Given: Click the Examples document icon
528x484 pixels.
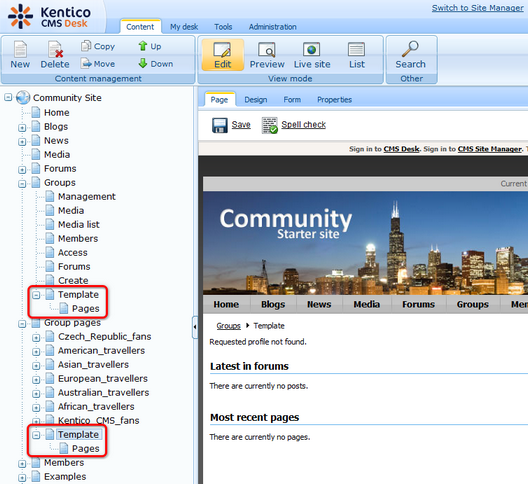Looking at the screenshot, I should click(36, 477).
